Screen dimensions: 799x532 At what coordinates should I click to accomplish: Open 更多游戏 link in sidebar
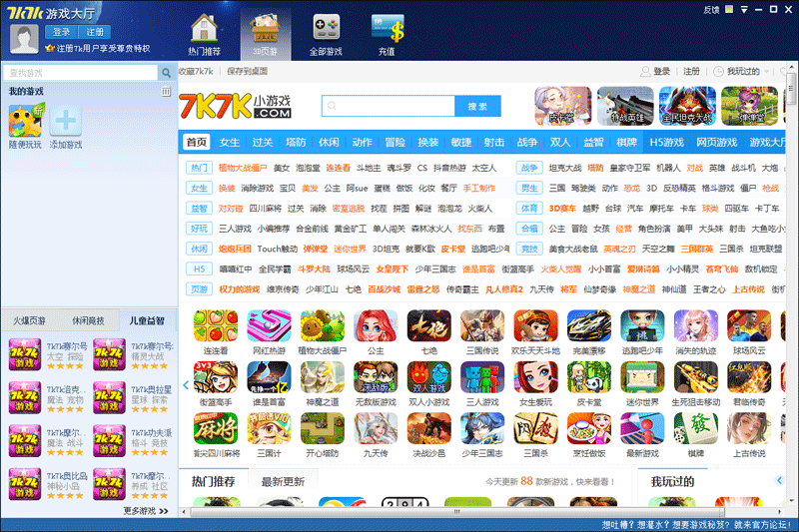point(145,511)
